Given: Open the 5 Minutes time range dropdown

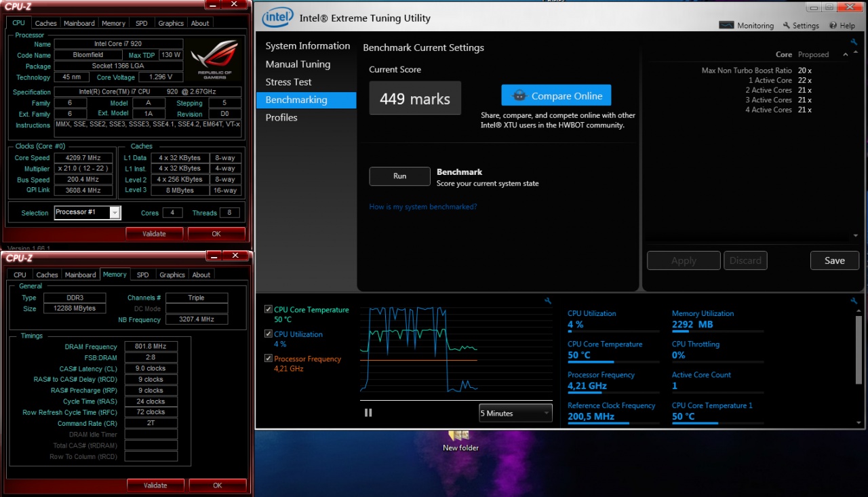Looking at the screenshot, I should pos(515,413).
